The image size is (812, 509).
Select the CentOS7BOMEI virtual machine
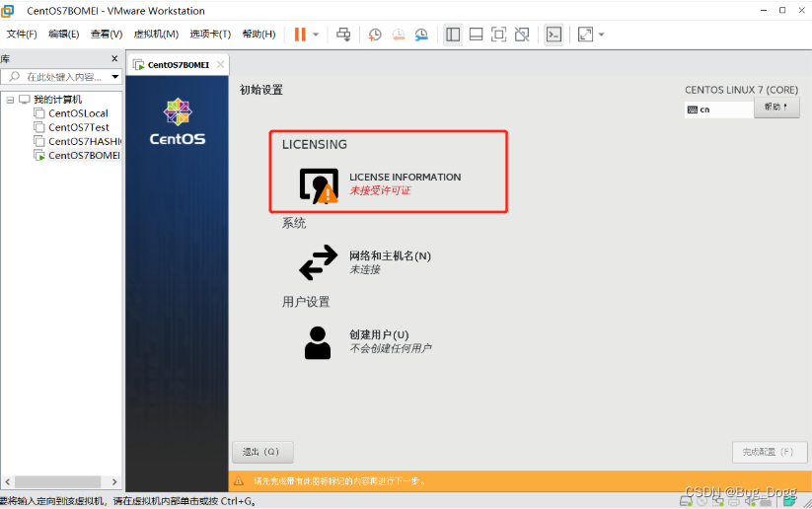tap(84, 155)
